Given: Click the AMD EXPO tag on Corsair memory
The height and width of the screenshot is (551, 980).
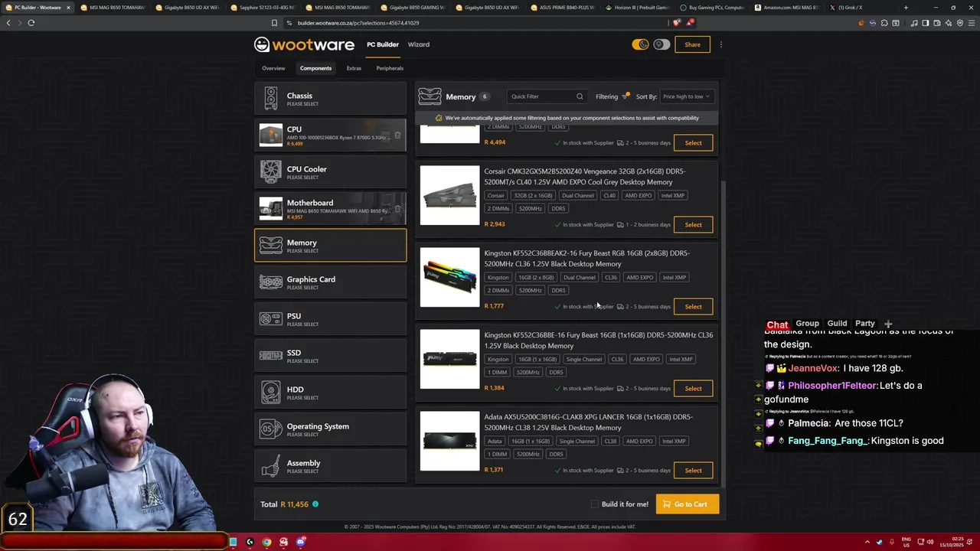Looking at the screenshot, I should pyautogui.click(x=638, y=196).
